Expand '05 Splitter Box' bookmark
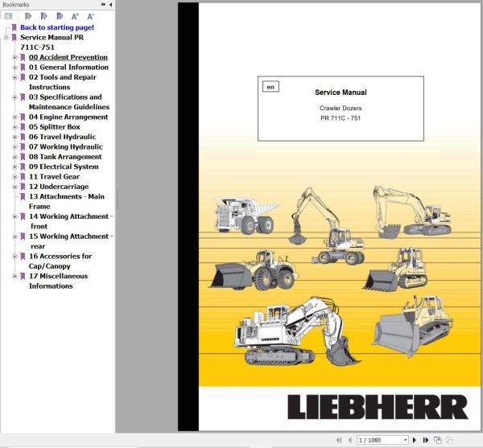Image resolution: width=483 pixels, height=448 pixels. [x=14, y=127]
